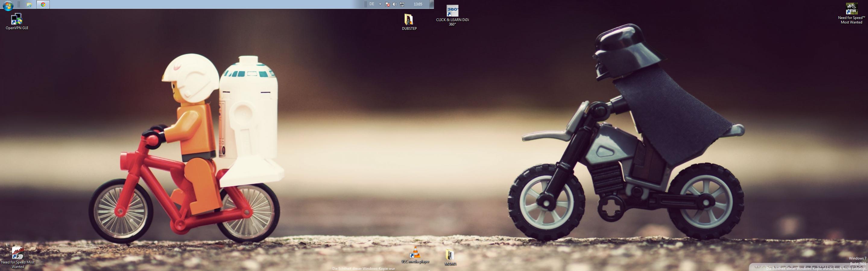Click the dotted grip left of the DE indicator

(366, 5)
